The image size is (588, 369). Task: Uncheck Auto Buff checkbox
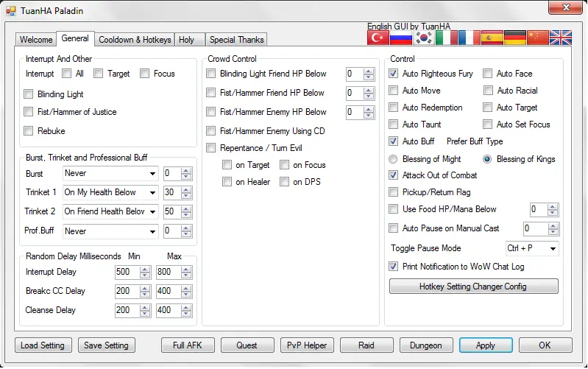click(394, 141)
